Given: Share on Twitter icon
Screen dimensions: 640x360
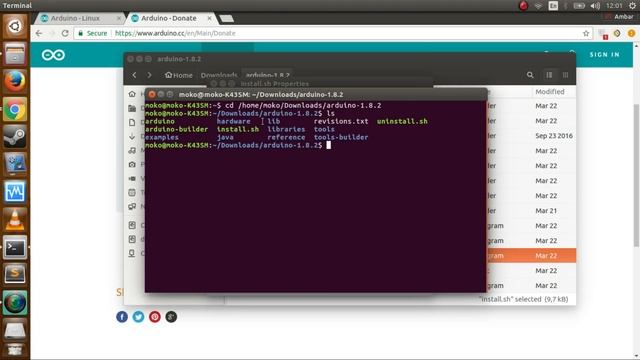Looking at the screenshot, I should [138, 317].
